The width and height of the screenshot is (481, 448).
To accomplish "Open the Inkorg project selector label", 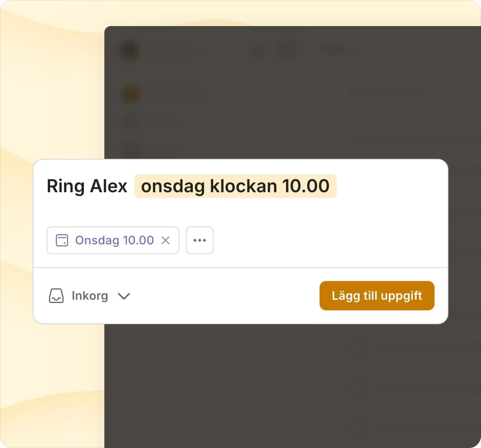I will [90, 296].
